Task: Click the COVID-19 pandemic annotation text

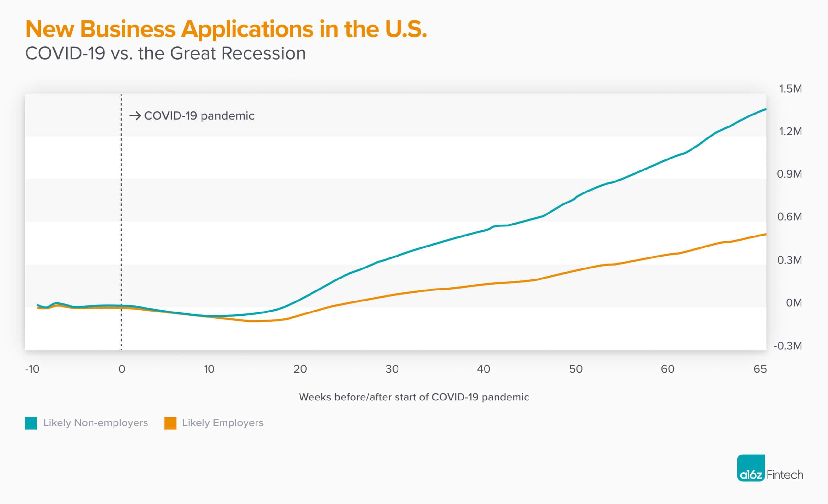Action: [x=199, y=116]
